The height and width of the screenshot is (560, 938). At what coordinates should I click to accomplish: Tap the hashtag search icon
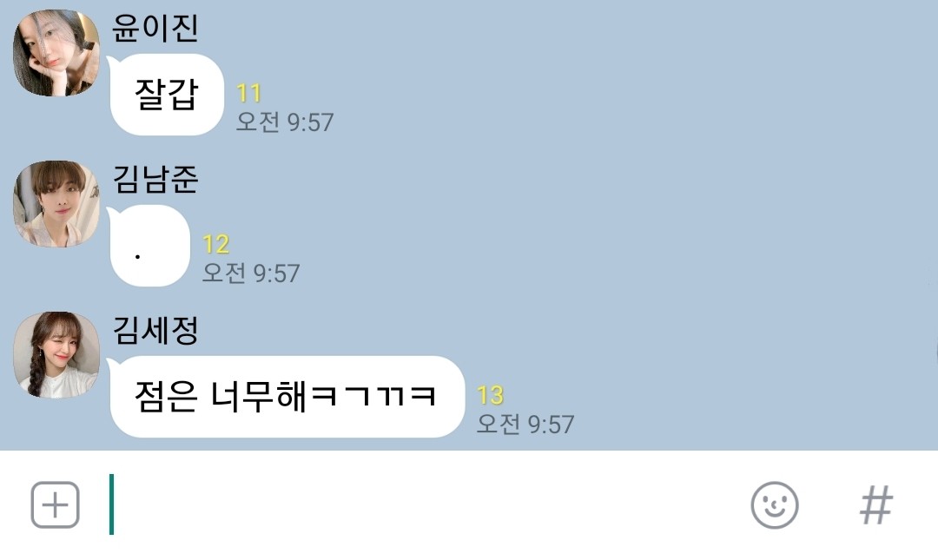(x=876, y=505)
